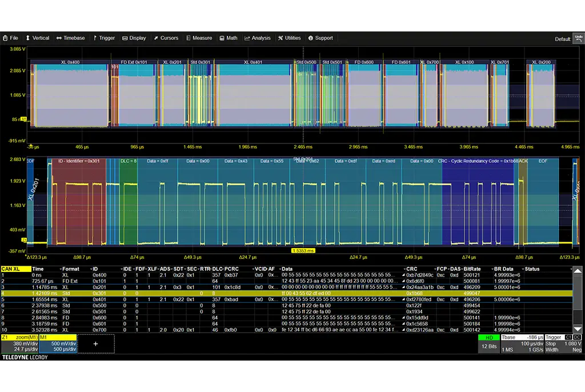585x392 pixels.
Task: Select table row 5 with ID 0x401
Action: click(x=287, y=299)
